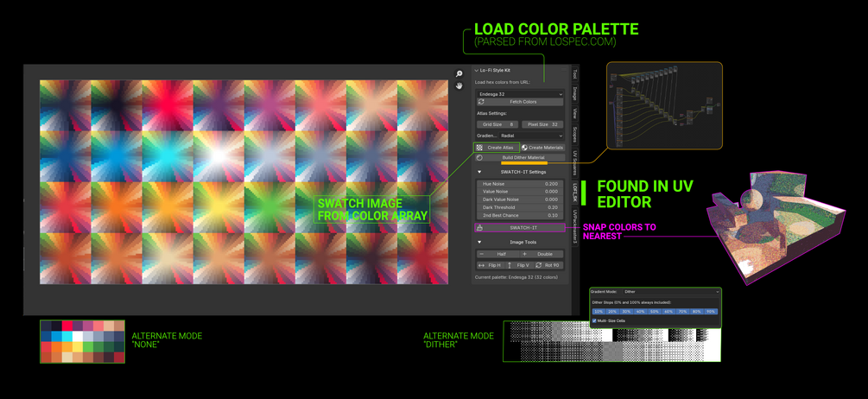Switch to the UV Squares sidebar tab

tap(575, 163)
